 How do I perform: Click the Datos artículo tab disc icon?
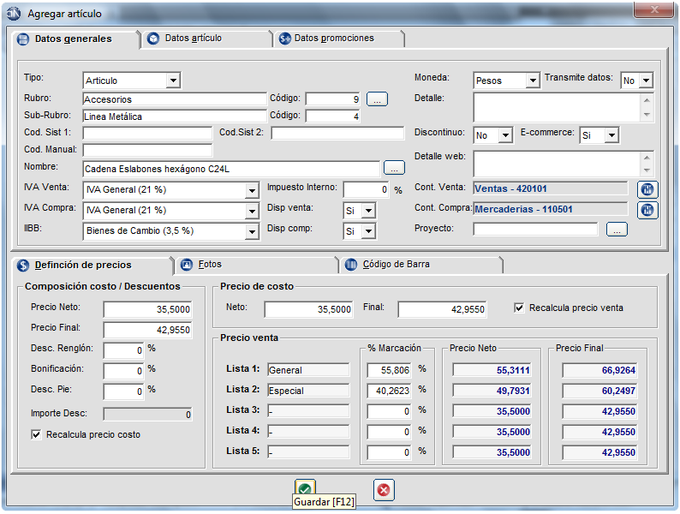pyautogui.click(x=153, y=39)
